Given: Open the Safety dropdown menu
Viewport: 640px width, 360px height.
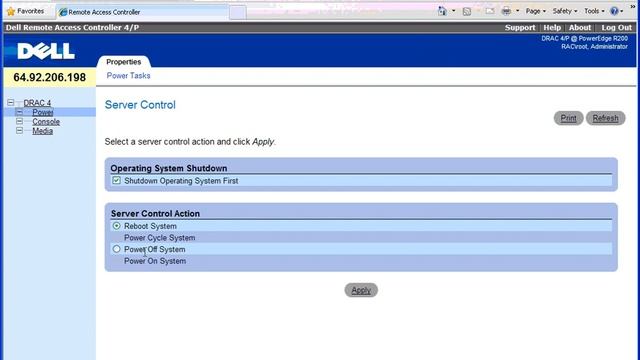Looking at the screenshot, I should [565, 11].
